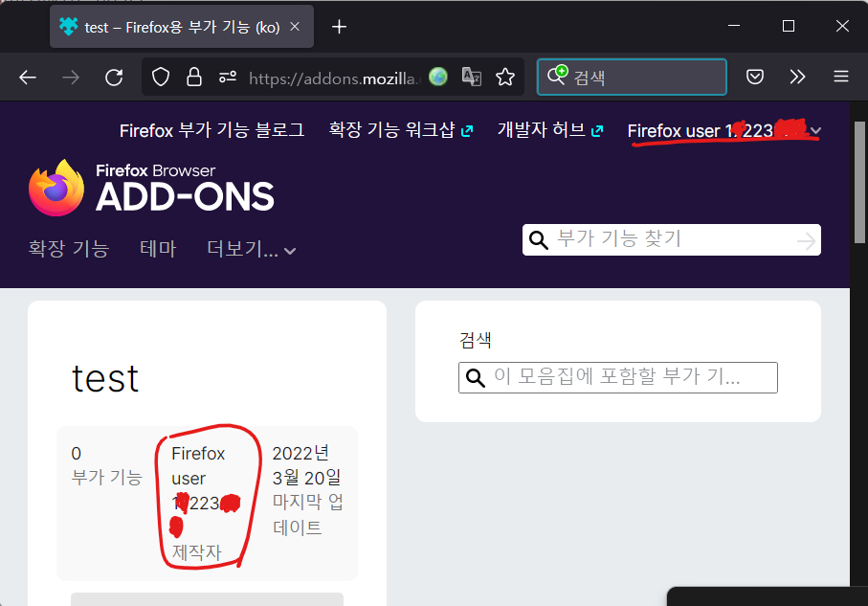The image size is (868, 606).
Task: Open the Firefox application menu
Action: tap(841, 77)
